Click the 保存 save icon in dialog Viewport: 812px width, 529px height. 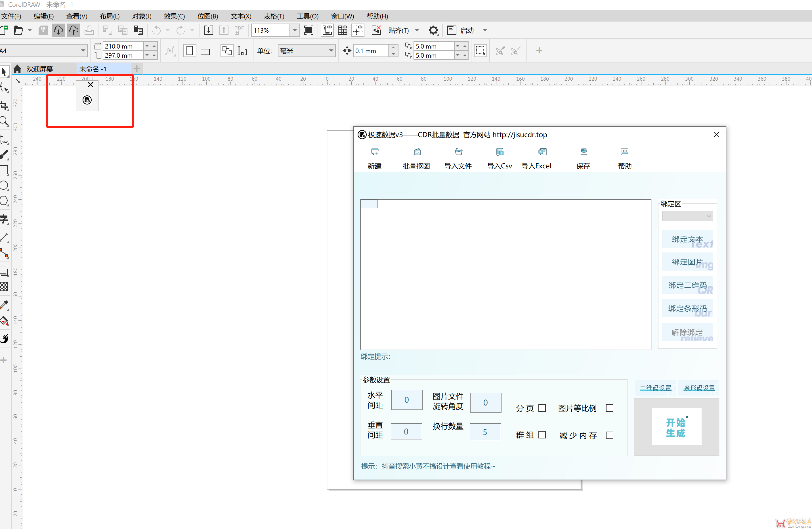tap(584, 152)
